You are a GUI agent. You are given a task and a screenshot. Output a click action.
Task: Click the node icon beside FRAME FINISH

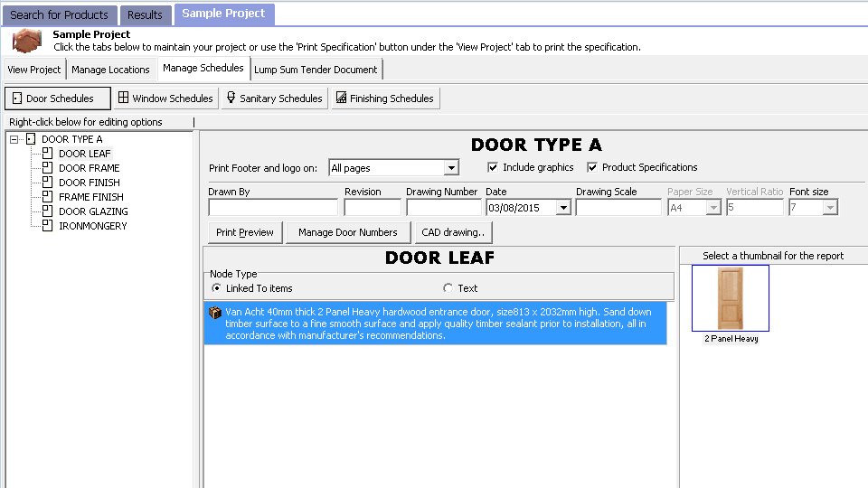pos(48,196)
